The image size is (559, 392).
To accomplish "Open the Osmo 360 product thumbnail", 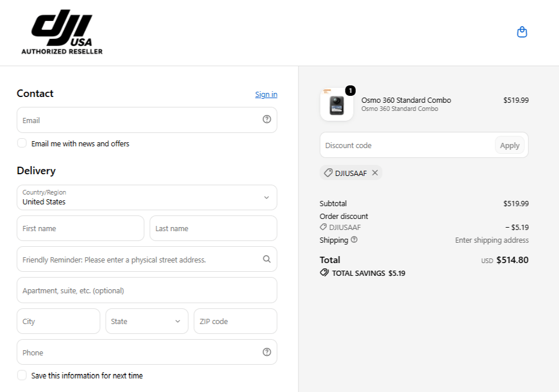I will [337, 105].
